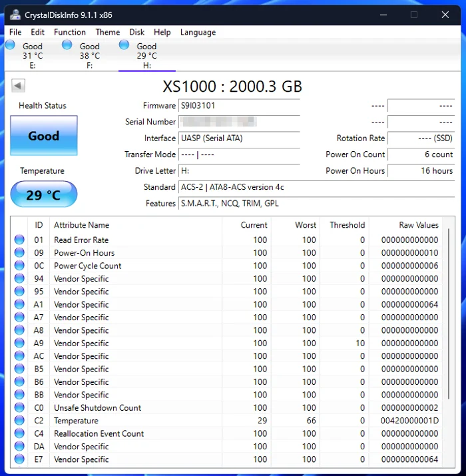Click the Read Error Rate attribute name
466x476 pixels.
tap(81, 240)
